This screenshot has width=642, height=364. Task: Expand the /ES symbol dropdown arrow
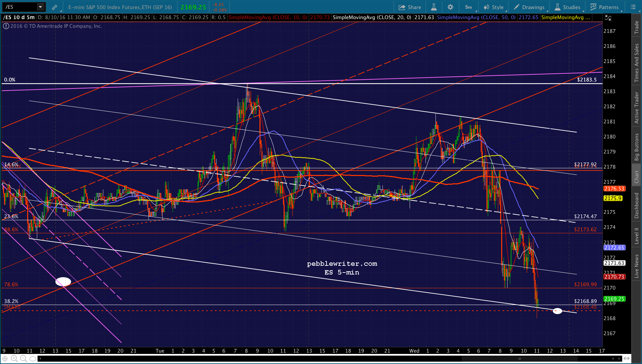click(x=40, y=7)
